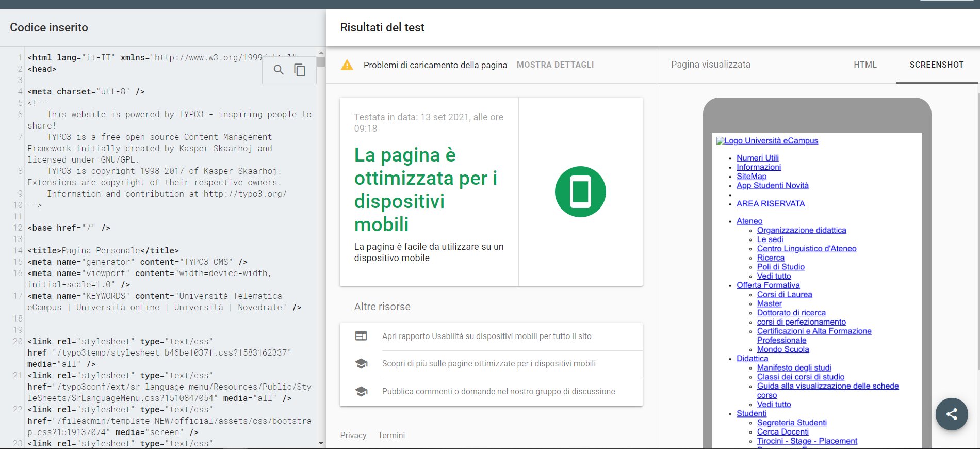Click the Didattica link
980x449 pixels.
752,359
